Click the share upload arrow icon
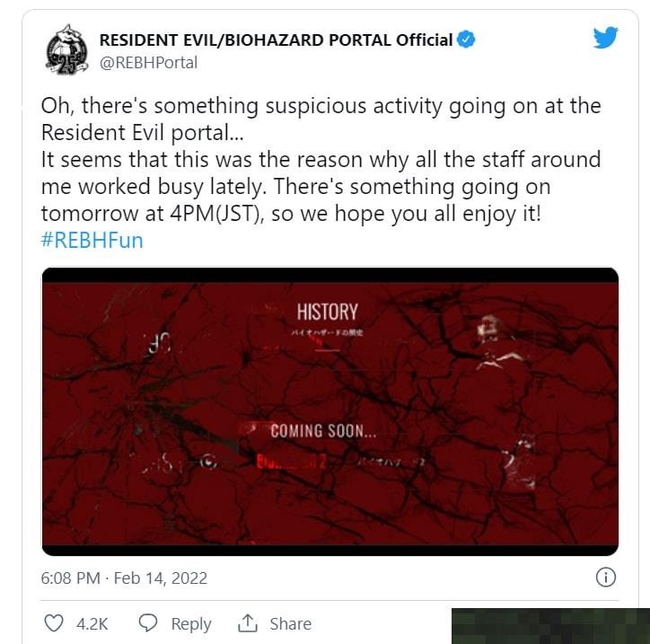Viewport: 650px width, 644px height. pos(248,622)
